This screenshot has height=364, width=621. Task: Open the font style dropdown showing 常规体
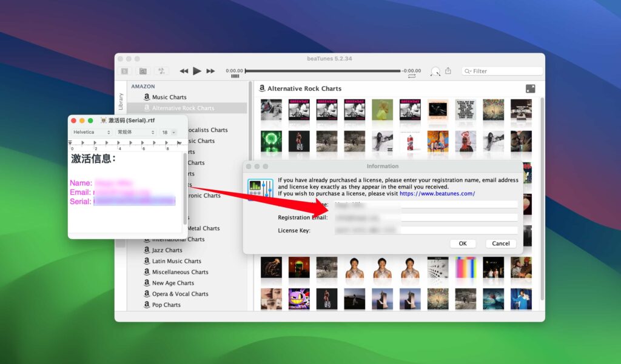pyautogui.click(x=135, y=131)
